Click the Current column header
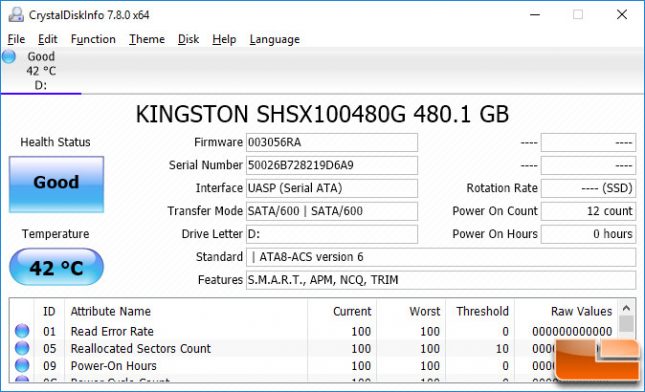Screen dimensions: 645x392 coord(342,311)
